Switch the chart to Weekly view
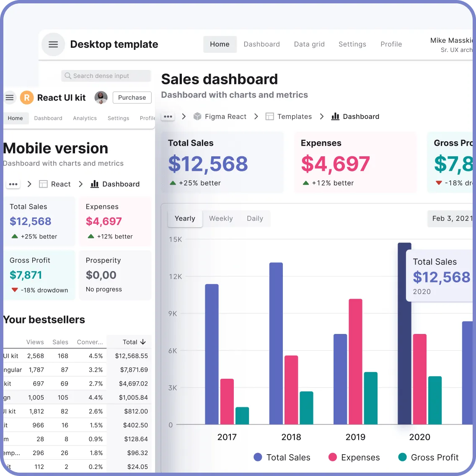 tap(221, 218)
